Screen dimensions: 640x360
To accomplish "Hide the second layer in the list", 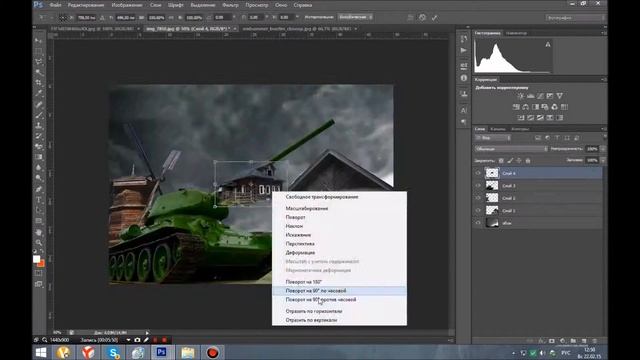I will (478, 186).
